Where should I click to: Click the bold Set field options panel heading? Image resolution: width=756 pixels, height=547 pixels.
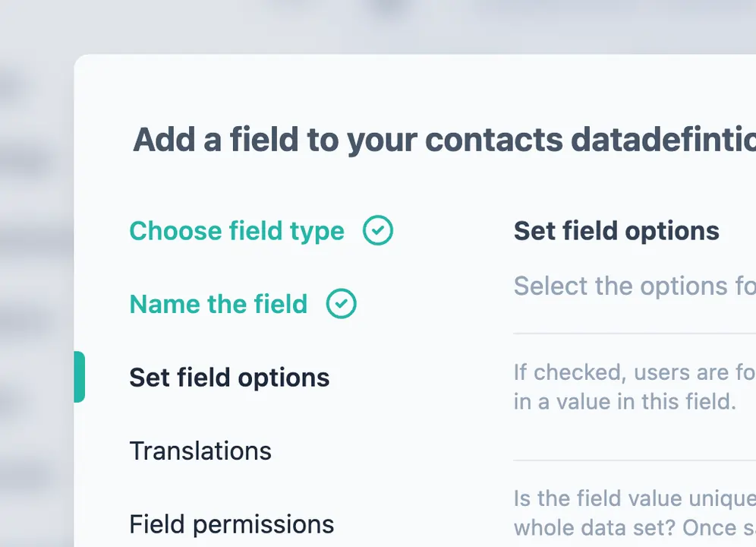click(x=616, y=231)
